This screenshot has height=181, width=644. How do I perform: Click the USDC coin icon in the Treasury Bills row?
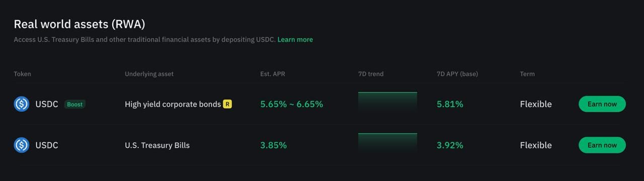(x=22, y=145)
